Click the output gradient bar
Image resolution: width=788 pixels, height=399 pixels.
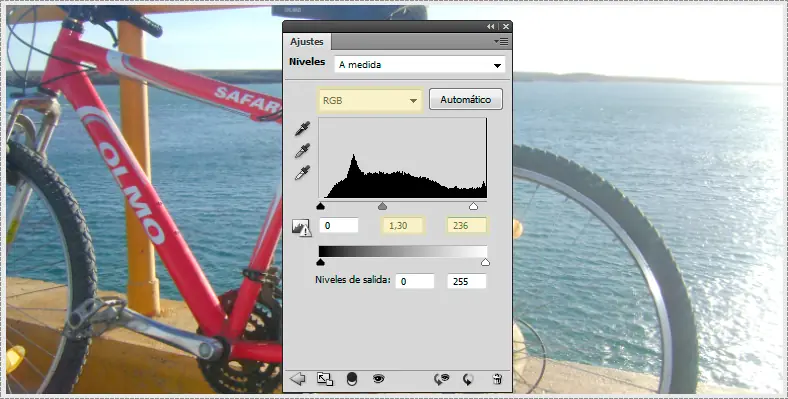403,252
